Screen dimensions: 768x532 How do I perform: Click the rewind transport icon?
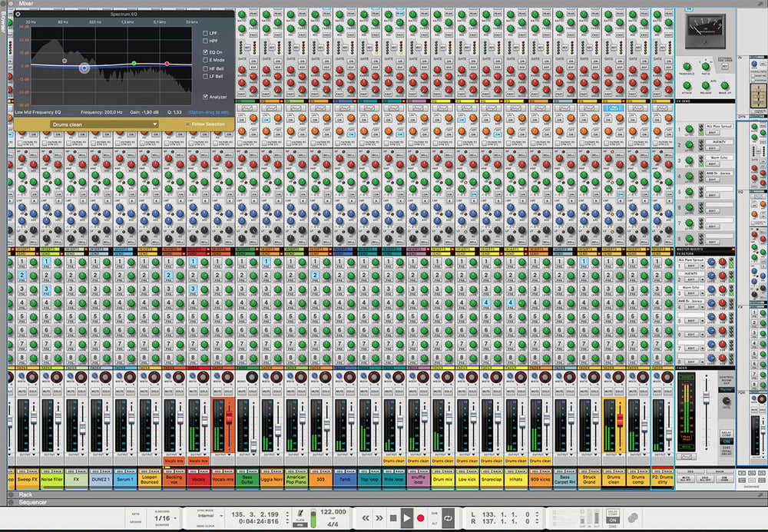pos(366,516)
